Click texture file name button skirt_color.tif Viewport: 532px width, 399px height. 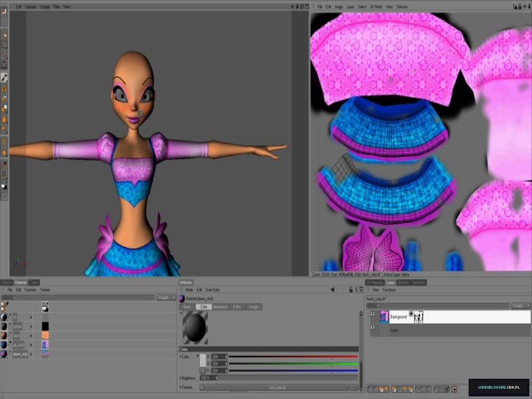pyautogui.click(x=277, y=388)
